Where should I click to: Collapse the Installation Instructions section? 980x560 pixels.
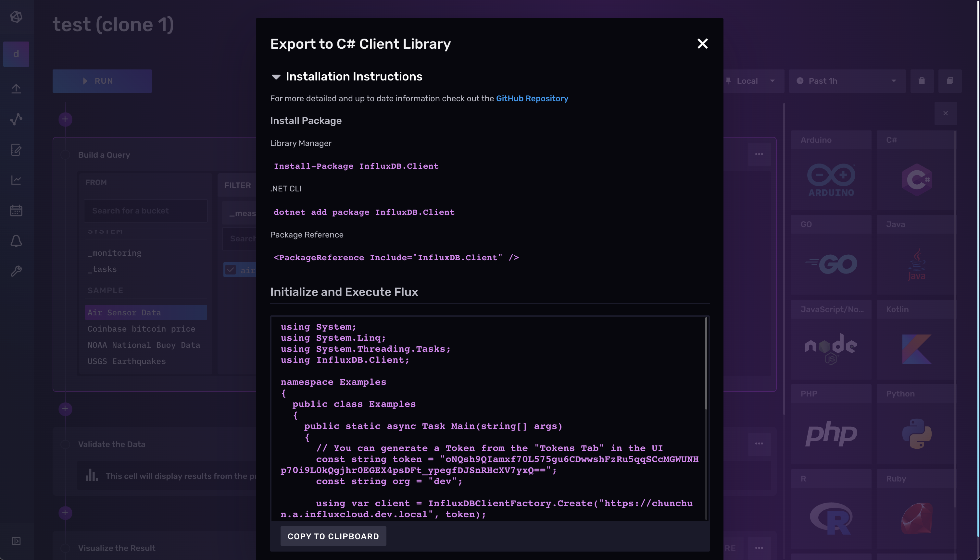pos(276,77)
